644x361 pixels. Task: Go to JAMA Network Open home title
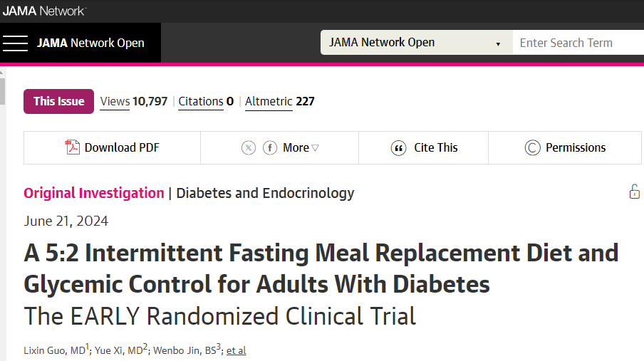coord(90,43)
